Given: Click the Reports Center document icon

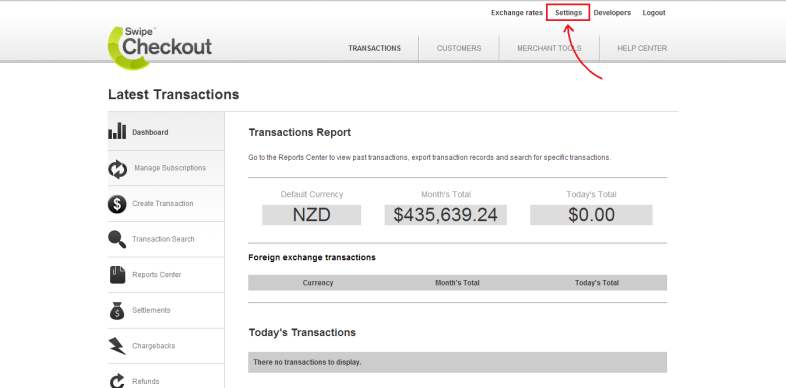Looking at the screenshot, I should (x=117, y=275).
